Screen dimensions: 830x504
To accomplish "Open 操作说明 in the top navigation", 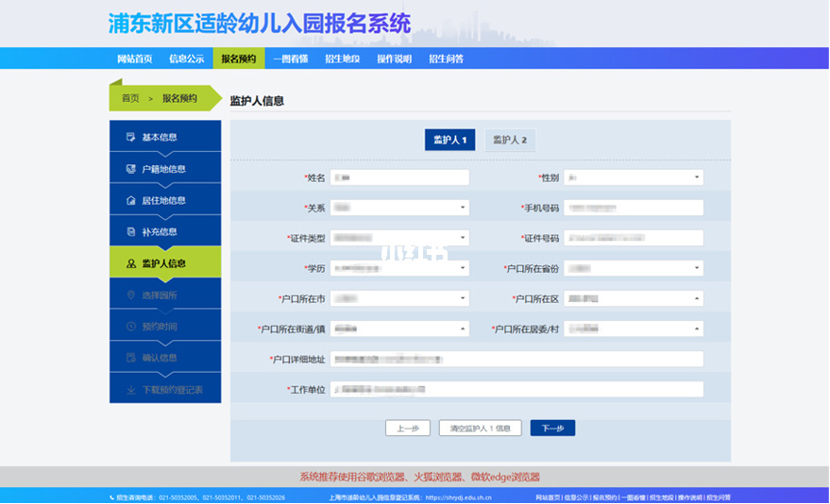I will (x=395, y=59).
